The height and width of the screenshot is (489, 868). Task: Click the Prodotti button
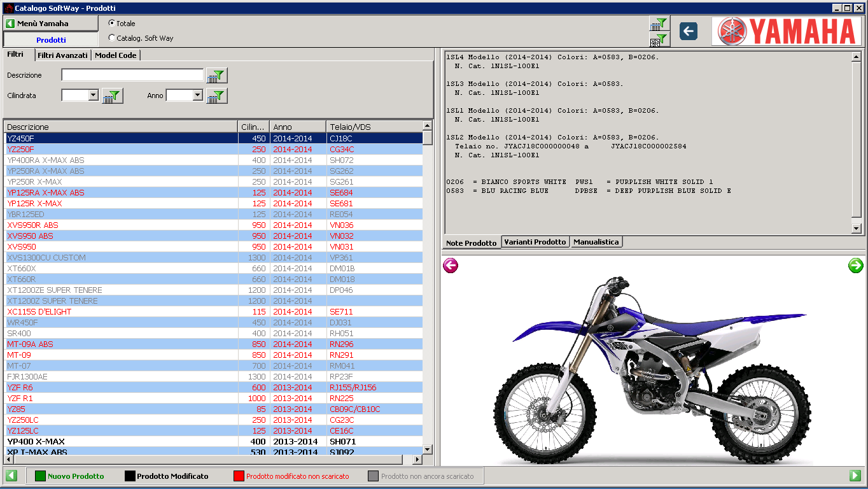[x=51, y=39]
